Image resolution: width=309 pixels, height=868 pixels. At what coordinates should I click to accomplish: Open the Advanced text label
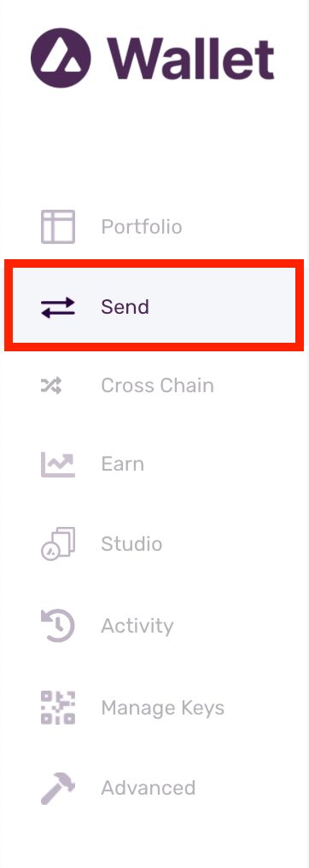[x=149, y=788]
